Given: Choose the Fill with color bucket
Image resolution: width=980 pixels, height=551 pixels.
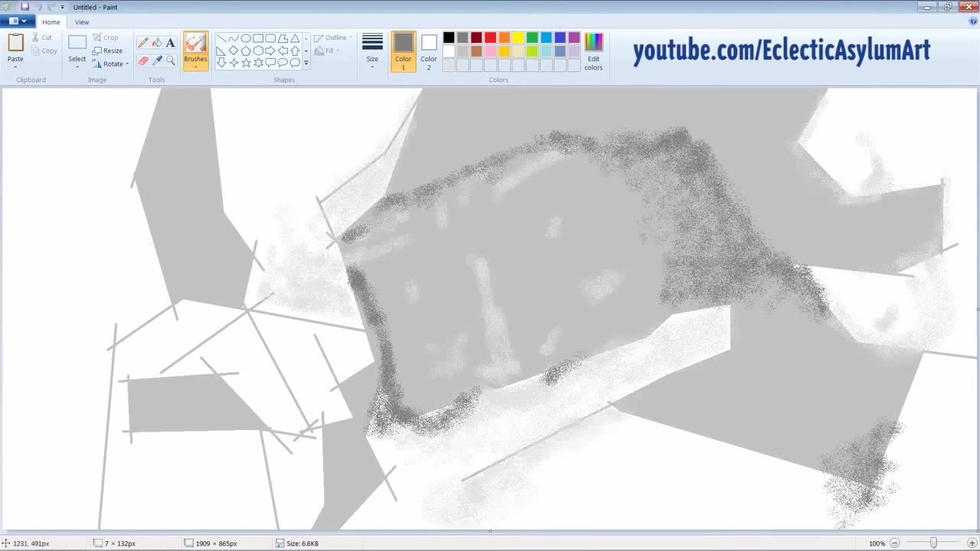Looking at the screenshot, I should click(157, 43).
